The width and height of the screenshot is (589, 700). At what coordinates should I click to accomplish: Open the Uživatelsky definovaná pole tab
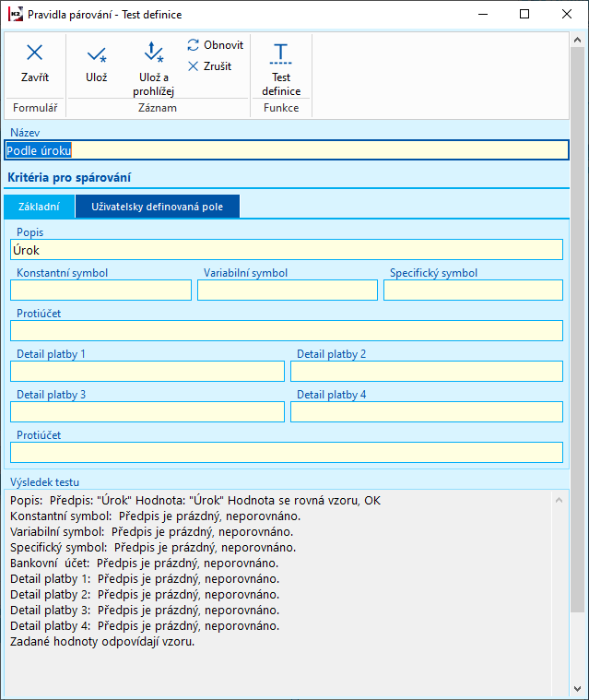(157, 207)
